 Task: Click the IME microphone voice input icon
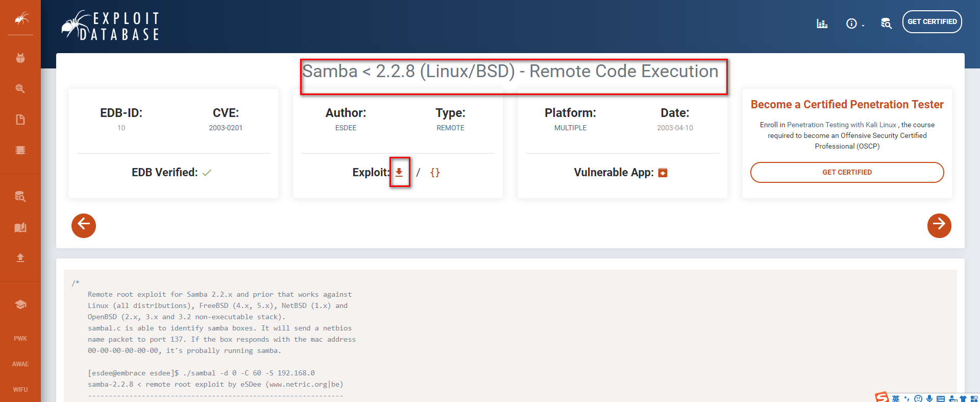coord(929,399)
